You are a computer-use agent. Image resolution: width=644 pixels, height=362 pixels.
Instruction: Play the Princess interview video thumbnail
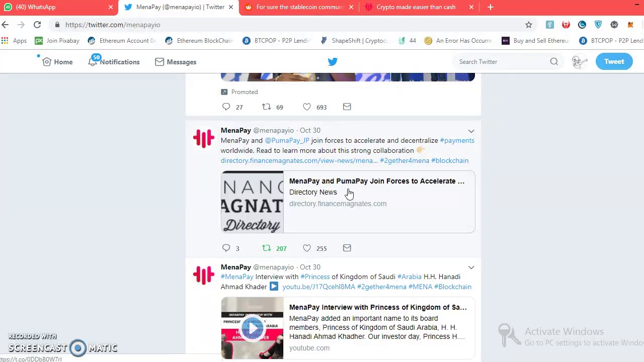(x=252, y=328)
